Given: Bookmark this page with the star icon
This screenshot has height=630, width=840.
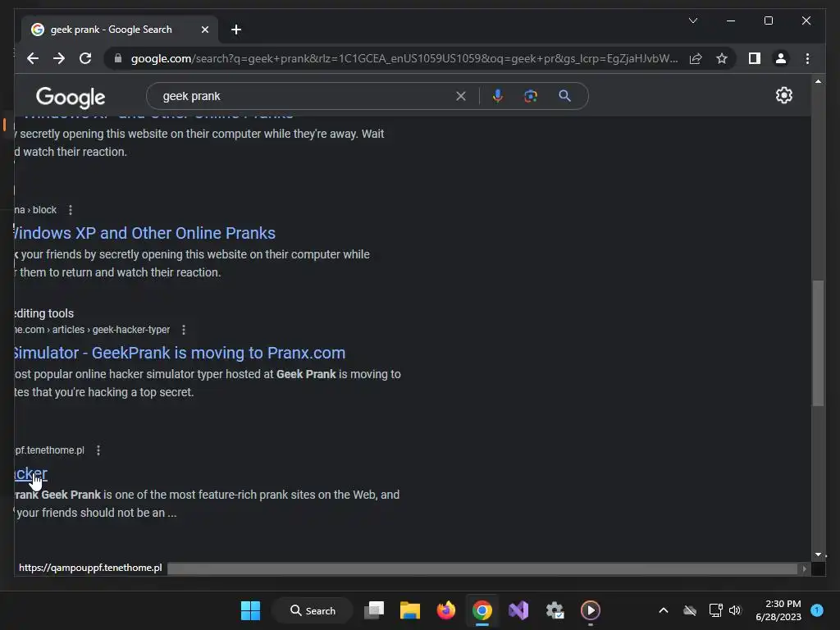Looking at the screenshot, I should point(722,58).
